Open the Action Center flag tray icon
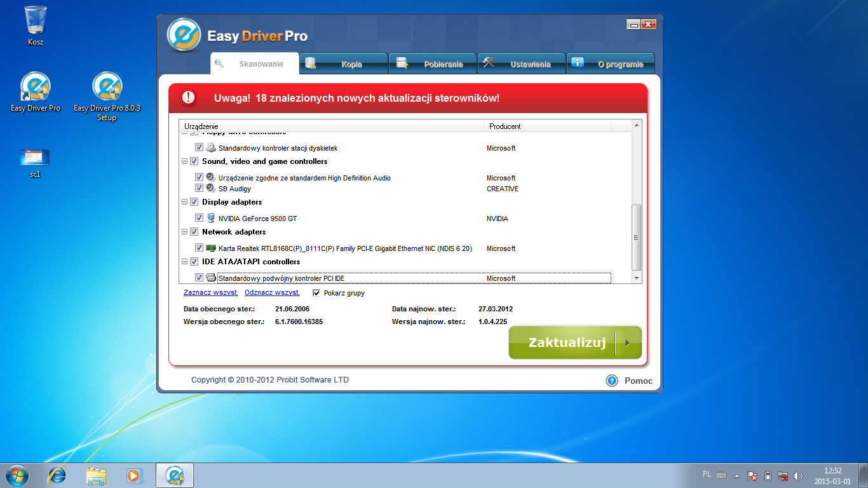Viewport: 868px width, 488px height. [752, 475]
